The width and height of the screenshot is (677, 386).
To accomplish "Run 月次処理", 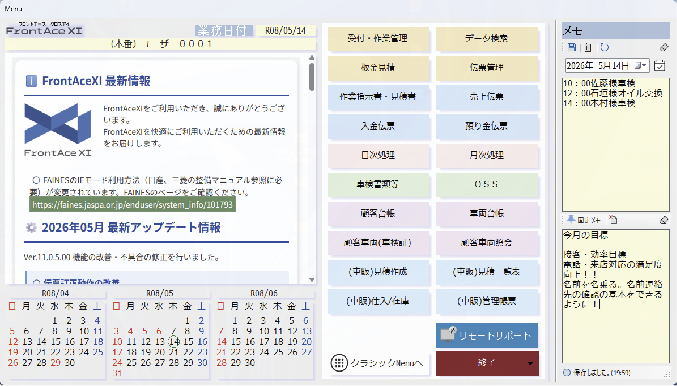I will [487, 155].
